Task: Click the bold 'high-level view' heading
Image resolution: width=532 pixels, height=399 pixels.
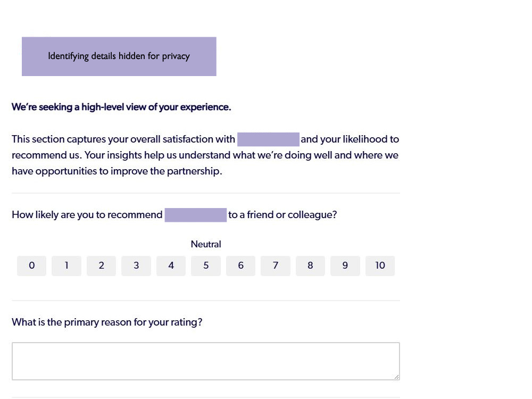Action: pos(121,107)
